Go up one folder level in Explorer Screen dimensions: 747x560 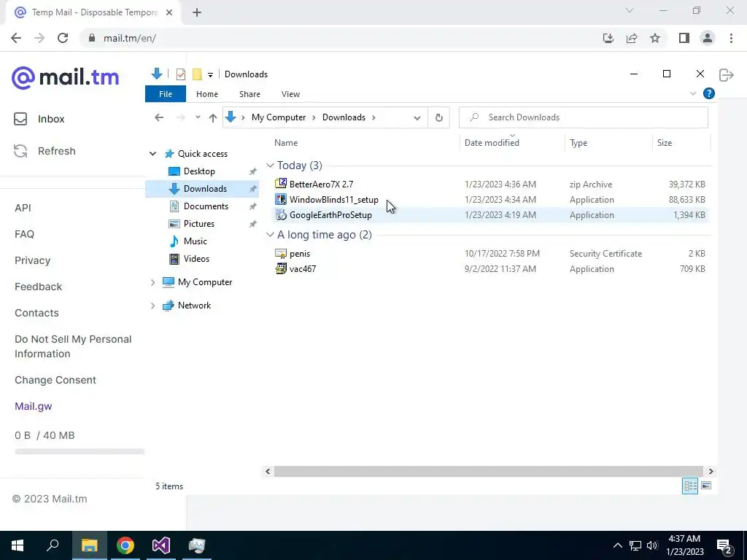coord(213,117)
